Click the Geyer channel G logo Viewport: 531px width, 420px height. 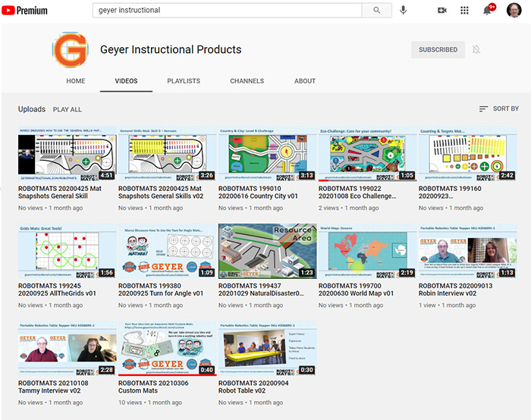pyautogui.click(x=71, y=50)
